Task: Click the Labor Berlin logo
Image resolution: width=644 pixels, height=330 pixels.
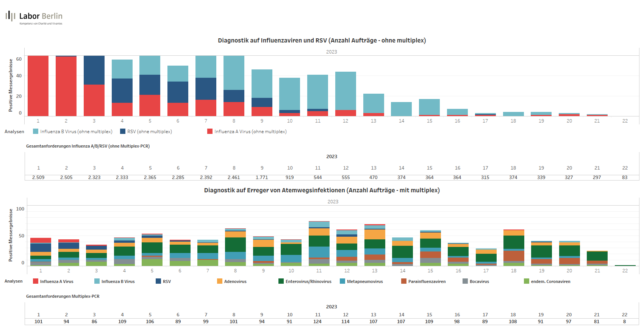Action: coord(34,17)
